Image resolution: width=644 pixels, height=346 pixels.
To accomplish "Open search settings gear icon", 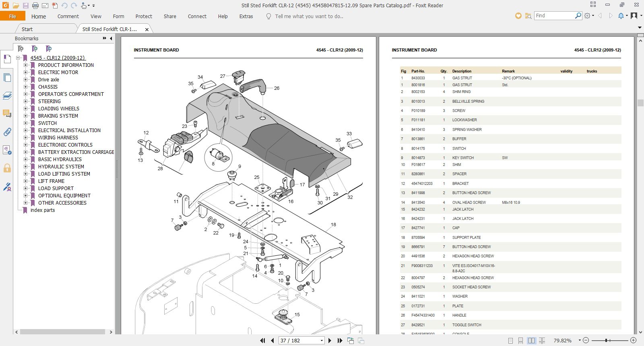I will pyautogui.click(x=588, y=16).
